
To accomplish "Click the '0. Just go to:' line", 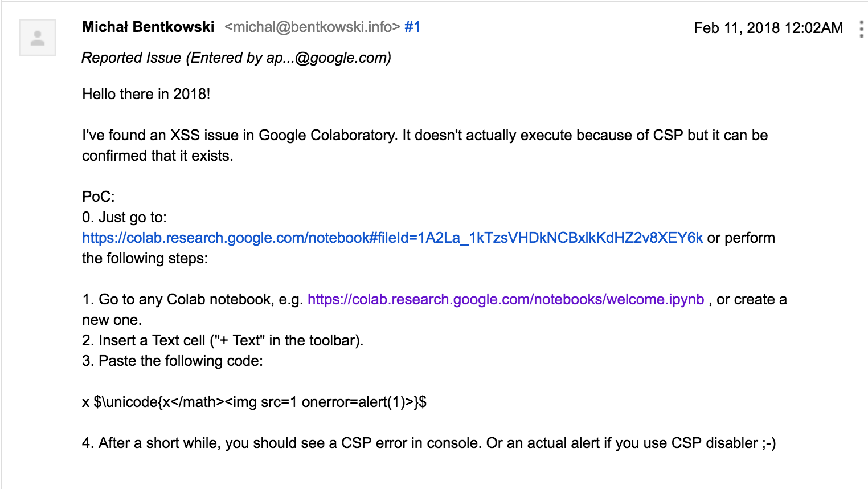I will click(124, 217).
